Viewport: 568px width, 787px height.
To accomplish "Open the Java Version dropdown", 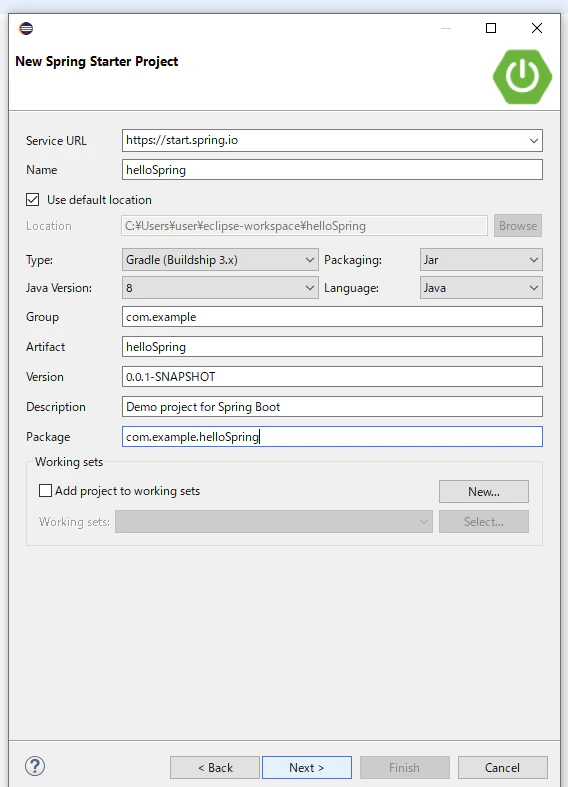I will [220, 288].
